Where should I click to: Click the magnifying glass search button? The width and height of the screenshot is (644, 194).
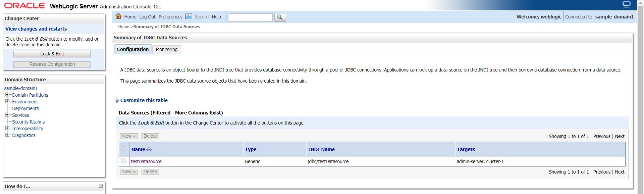(280, 17)
